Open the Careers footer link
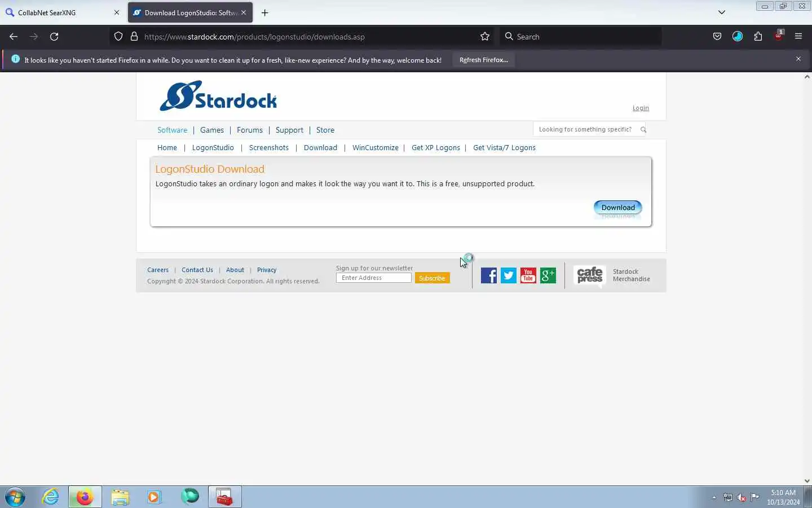The width and height of the screenshot is (812, 508). click(x=158, y=270)
